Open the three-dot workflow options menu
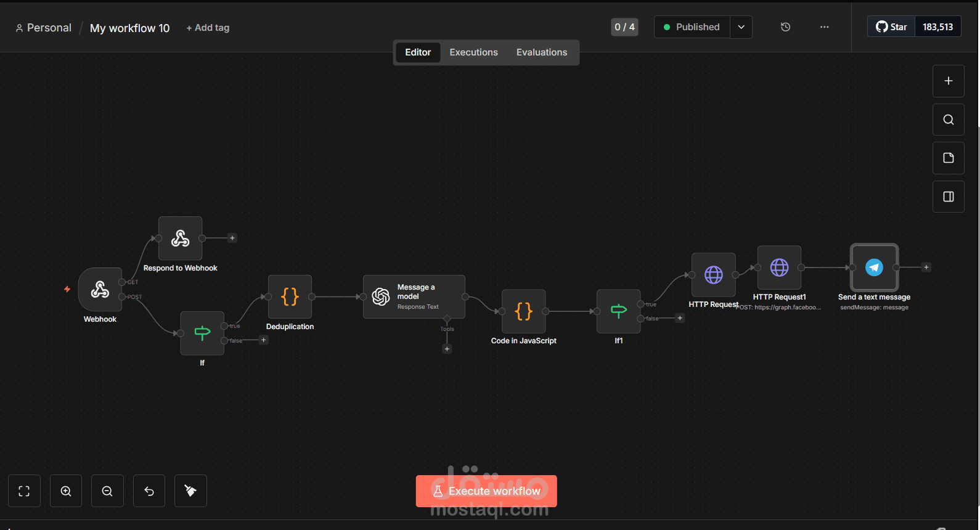This screenshot has width=980, height=530. point(824,27)
